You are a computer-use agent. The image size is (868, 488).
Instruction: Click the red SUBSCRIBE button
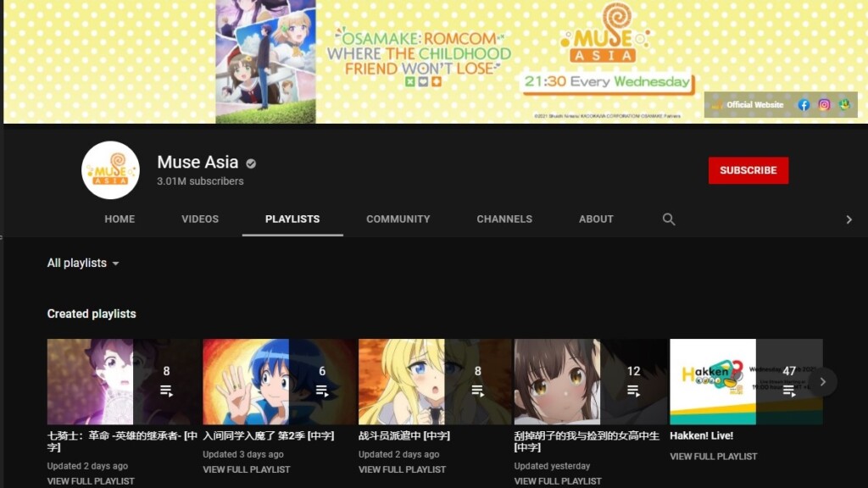point(748,169)
